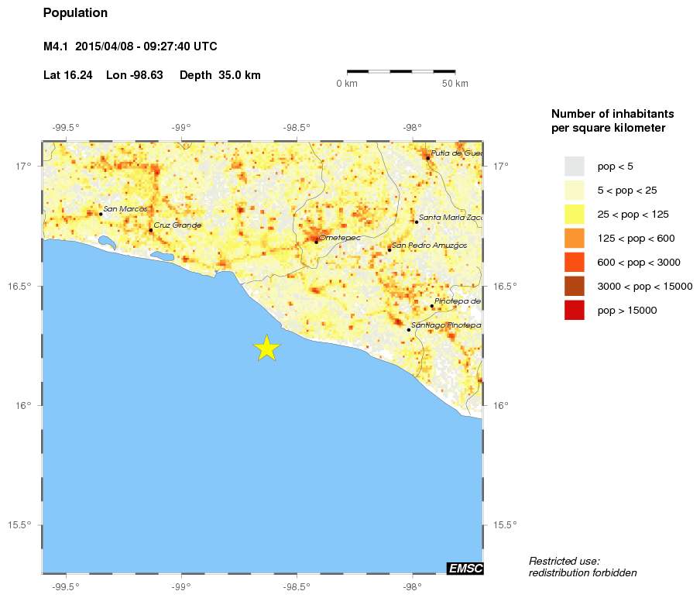The height and width of the screenshot is (598, 700).
Task: Select the '600 < pop < 3000' swatch
Action: (574, 263)
